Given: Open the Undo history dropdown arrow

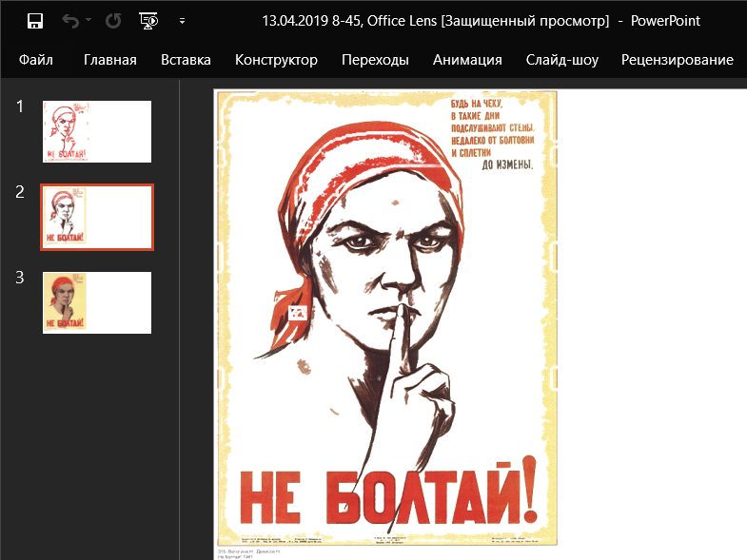Looking at the screenshot, I should (x=88, y=20).
